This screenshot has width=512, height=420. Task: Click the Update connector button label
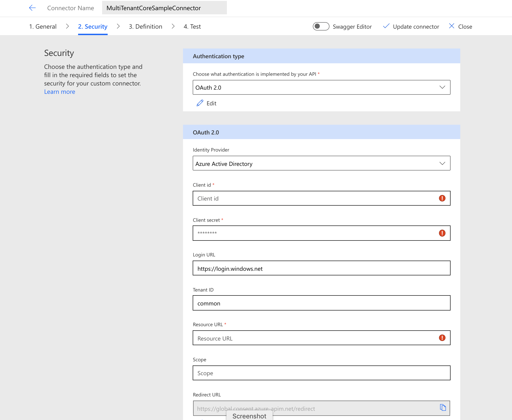[x=416, y=27]
